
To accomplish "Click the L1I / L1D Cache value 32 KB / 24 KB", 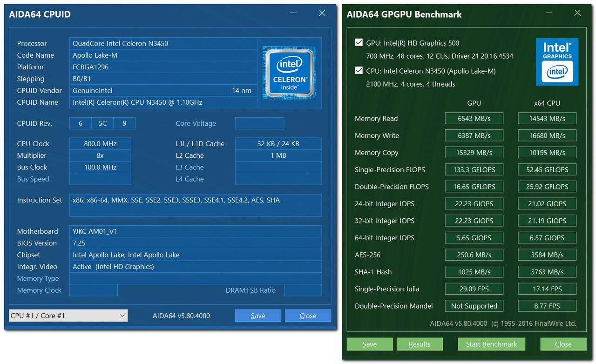I will pos(278,144).
